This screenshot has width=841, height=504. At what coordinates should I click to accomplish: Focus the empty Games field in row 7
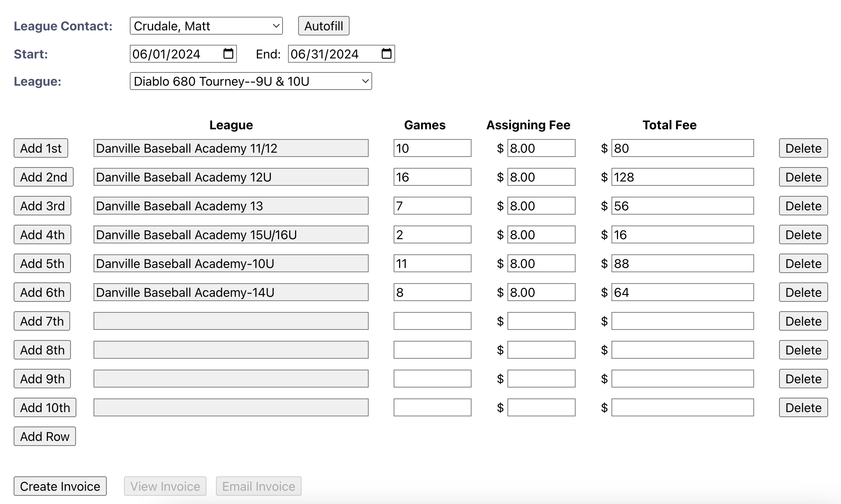click(432, 321)
